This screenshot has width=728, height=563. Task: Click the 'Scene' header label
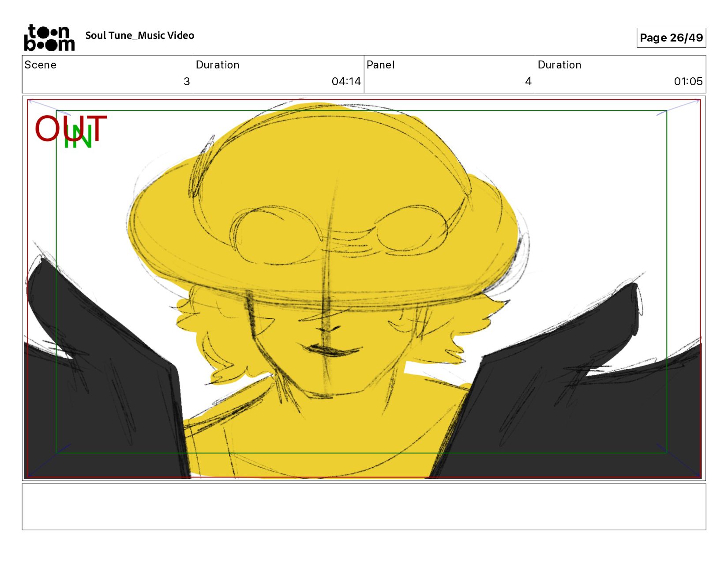41,65
